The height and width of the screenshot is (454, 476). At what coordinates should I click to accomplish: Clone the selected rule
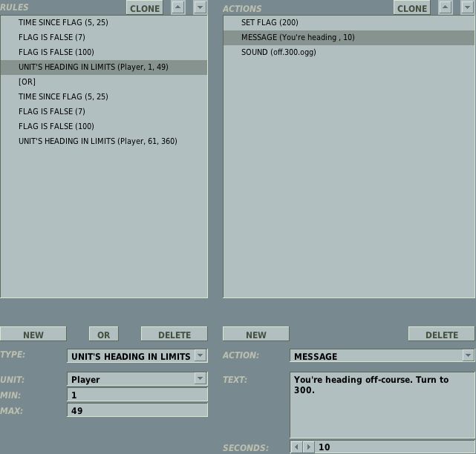point(145,8)
